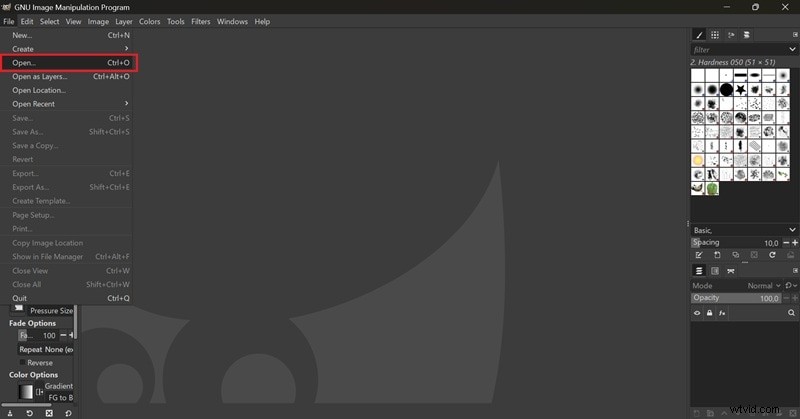Switch to the Brushes tab icon
The width and height of the screenshot is (800, 419).
(699, 35)
